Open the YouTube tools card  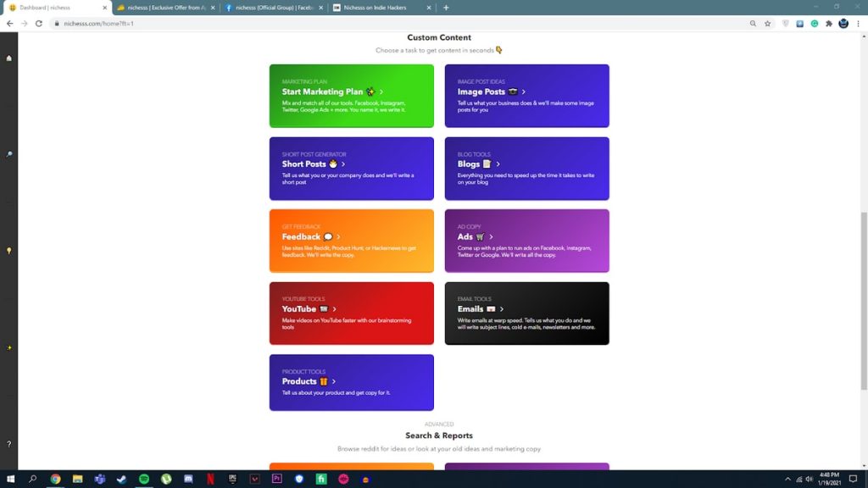pyautogui.click(x=352, y=313)
